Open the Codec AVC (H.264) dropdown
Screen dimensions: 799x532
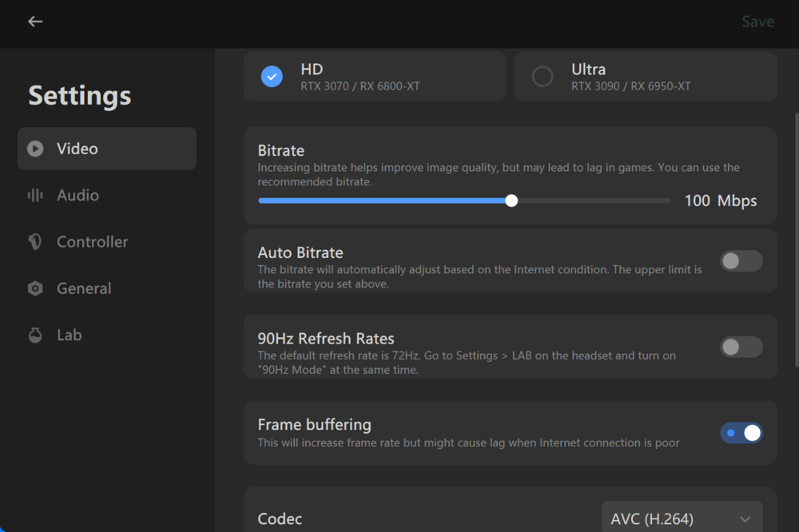coord(682,518)
